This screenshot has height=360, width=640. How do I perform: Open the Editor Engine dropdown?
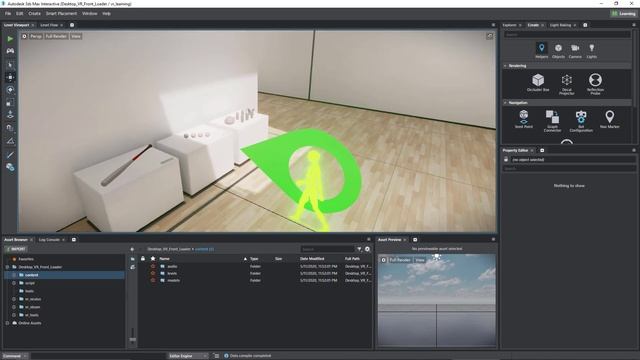pos(188,356)
